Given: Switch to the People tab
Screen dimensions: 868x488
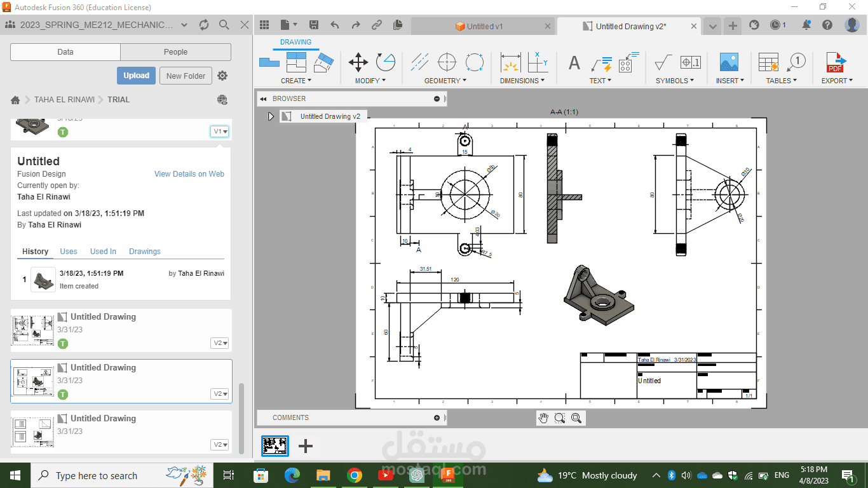Looking at the screenshot, I should pyautogui.click(x=175, y=52).
